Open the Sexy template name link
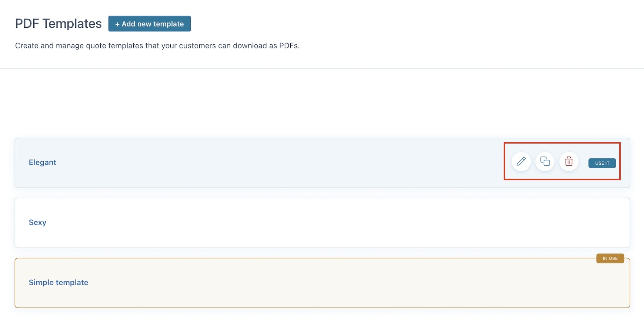This screenshot has width=644, height=333. click(37, 222)
